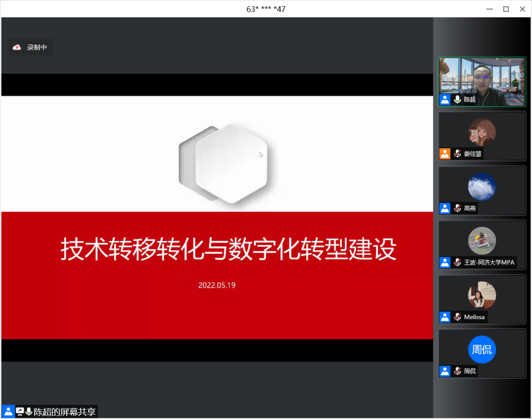Unmute 姜佳慧's crossed-out microphone icon
This screenshot has width=532, height=419.
[457, 154]
